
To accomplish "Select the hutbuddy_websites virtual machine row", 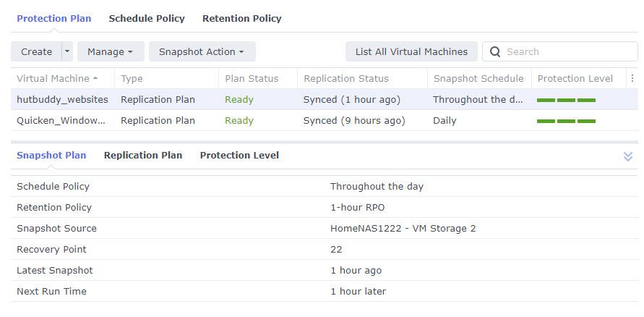I will [x=325, y=99].
